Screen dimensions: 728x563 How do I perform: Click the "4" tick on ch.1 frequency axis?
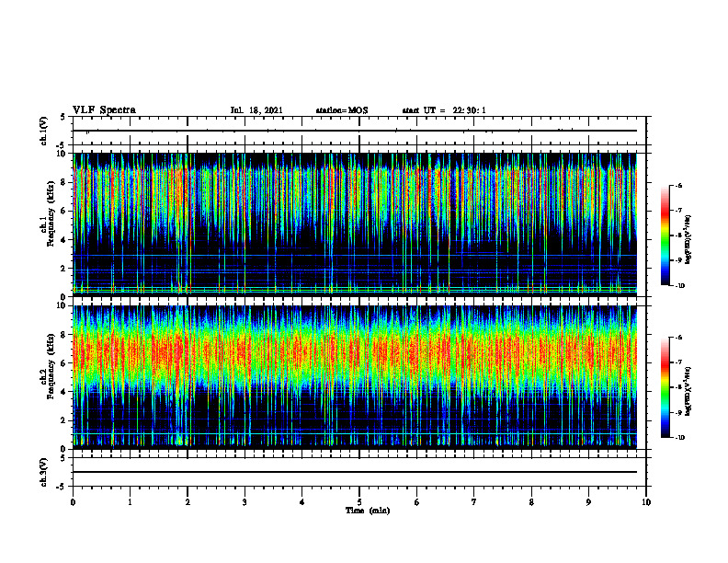point(65,240)
